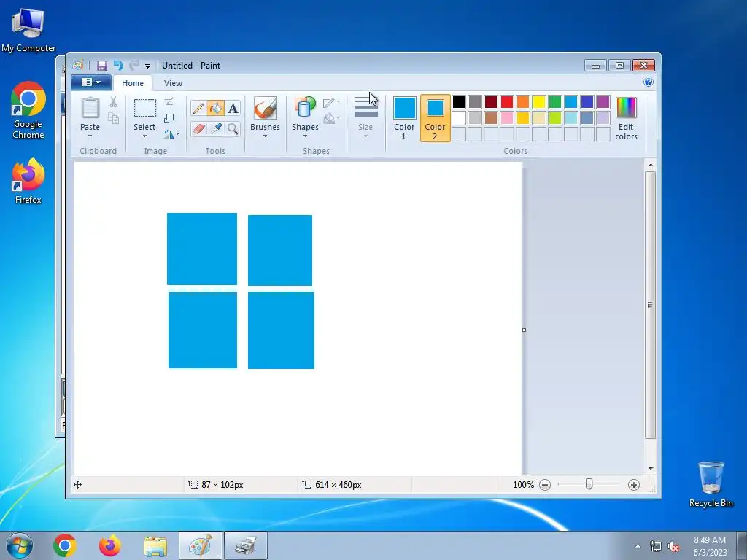Click the vertical scrollbar down arrow
747x560 pixels.
point(651,469)
